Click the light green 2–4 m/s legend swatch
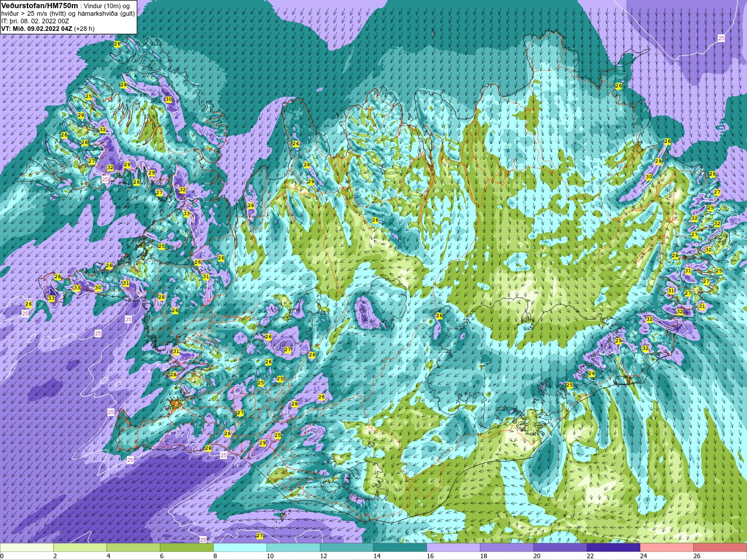This screenshot has width=747, height=560. pos(80,548)
